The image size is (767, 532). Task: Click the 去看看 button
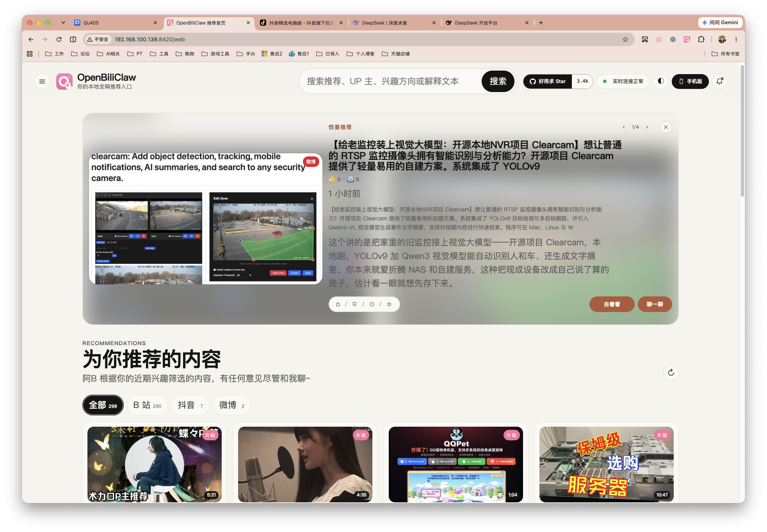pyautogui.click(x=612, y=304)
